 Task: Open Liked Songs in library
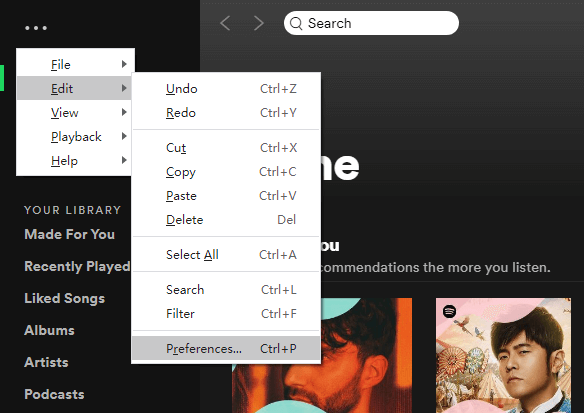(64, 298)
